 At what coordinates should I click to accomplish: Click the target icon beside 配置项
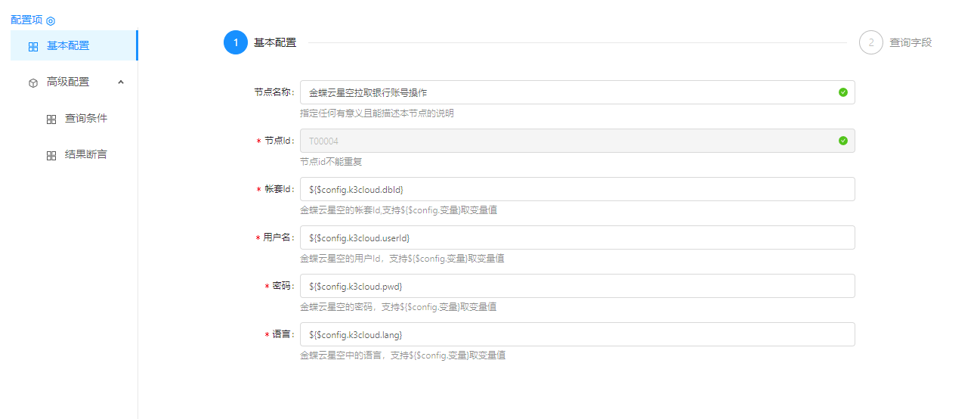(51, 21)
